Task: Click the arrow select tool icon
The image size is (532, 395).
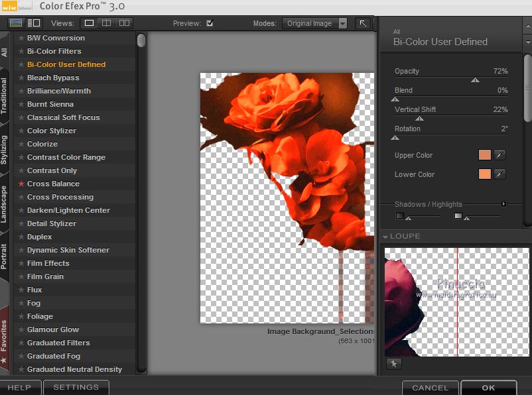Action: tap(364, 23)
